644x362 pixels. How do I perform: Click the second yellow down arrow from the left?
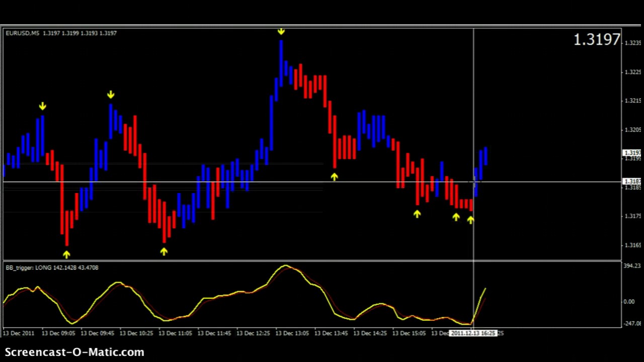pos(111,95)
